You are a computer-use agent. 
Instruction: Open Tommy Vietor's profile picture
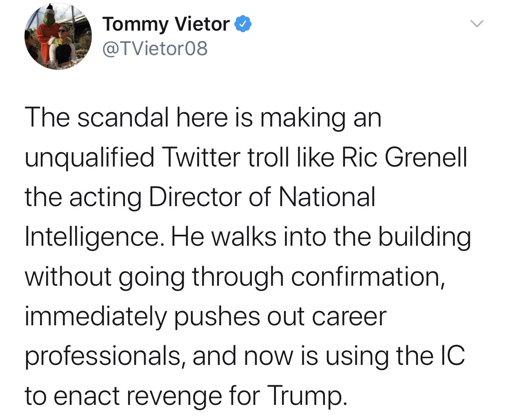point(58,37)
